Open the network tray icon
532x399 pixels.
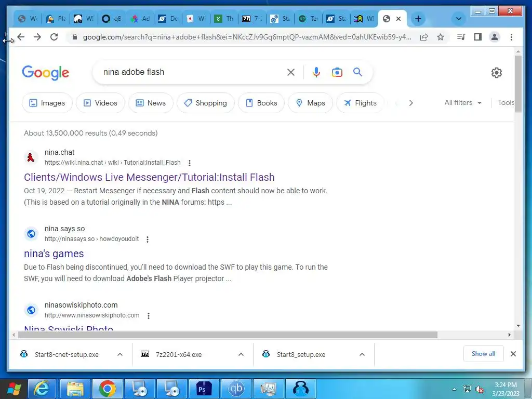pyautogui.click(x=467, y=389)
